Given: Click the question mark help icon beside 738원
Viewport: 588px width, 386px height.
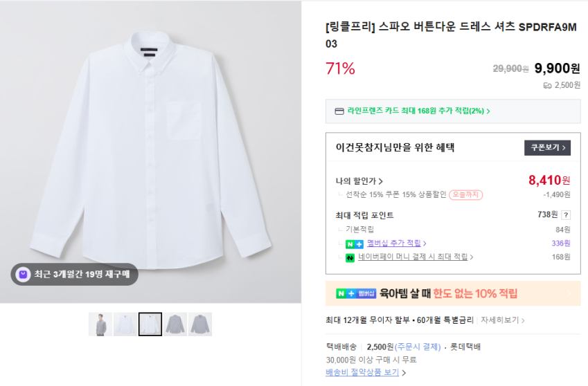Looking at the screenshot, I should click(x=566, y=215).
